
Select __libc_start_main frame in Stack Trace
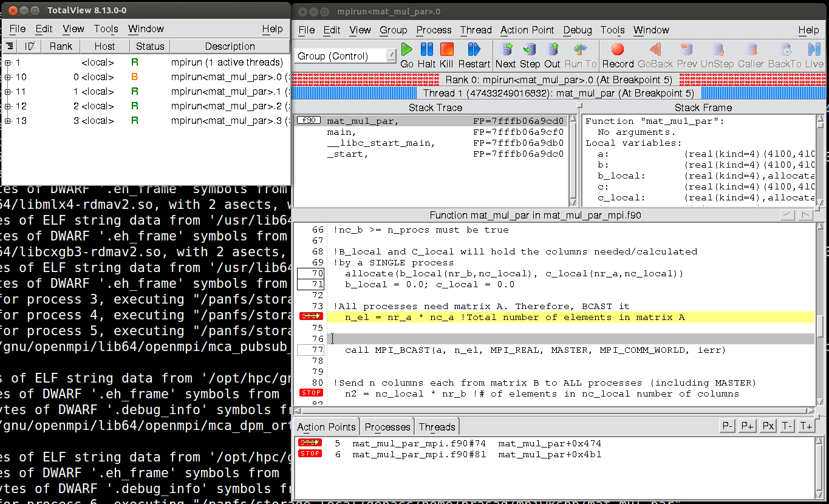pyautogui.click(x=431, y=143)
